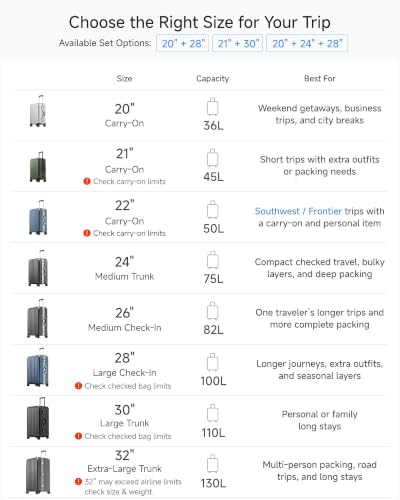Screen dimensions: 400x500
Task: Click the red warning icon under 21" Carry-On
Action: 87,181
